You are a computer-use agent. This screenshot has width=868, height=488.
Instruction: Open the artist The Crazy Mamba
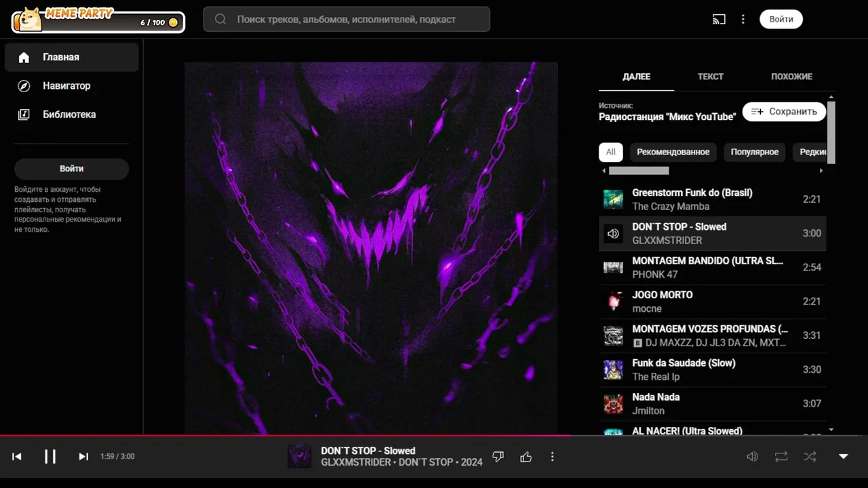(x=671, y=207)
